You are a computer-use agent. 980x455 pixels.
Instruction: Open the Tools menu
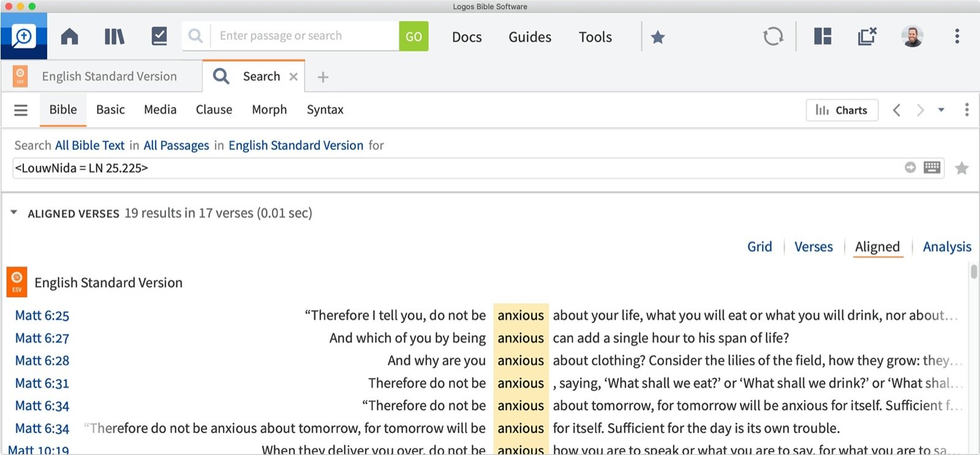pos(595,37)
